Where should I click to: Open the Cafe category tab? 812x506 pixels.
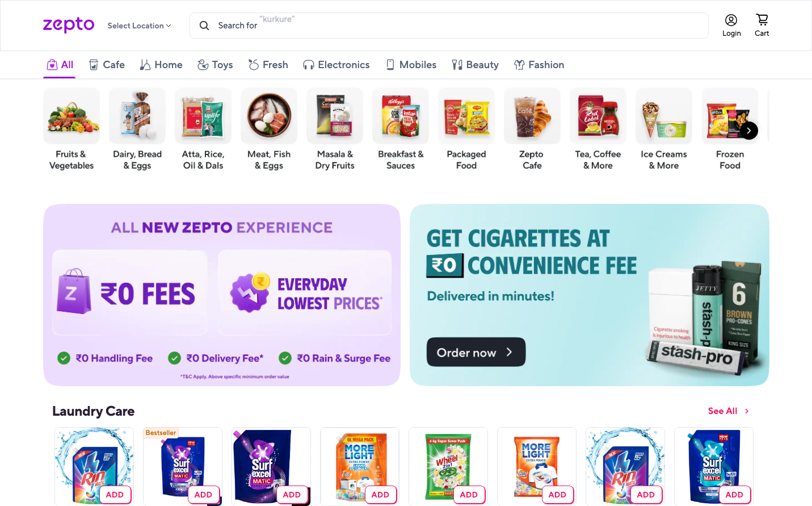click(107, 65)
